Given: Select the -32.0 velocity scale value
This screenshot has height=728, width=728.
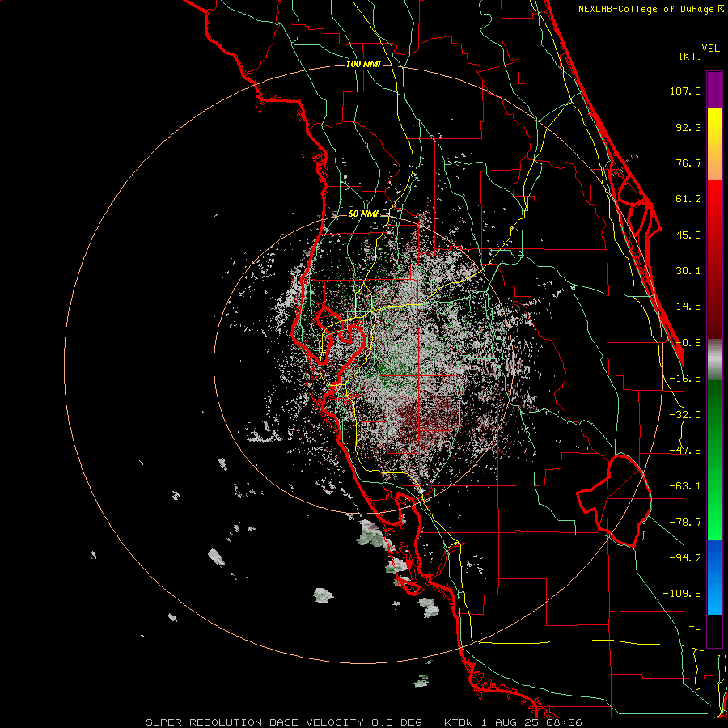Looking at the screenshot, I should [685, 415].
